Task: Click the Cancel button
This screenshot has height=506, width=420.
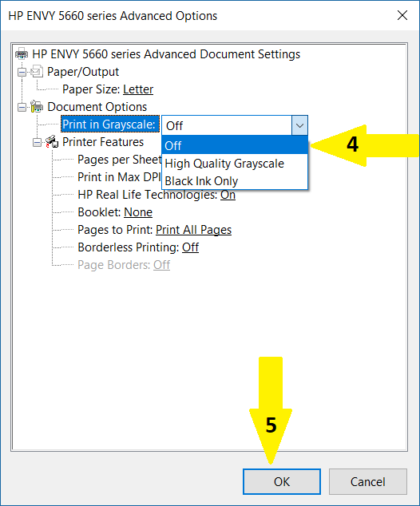Action: pos(368,481)
